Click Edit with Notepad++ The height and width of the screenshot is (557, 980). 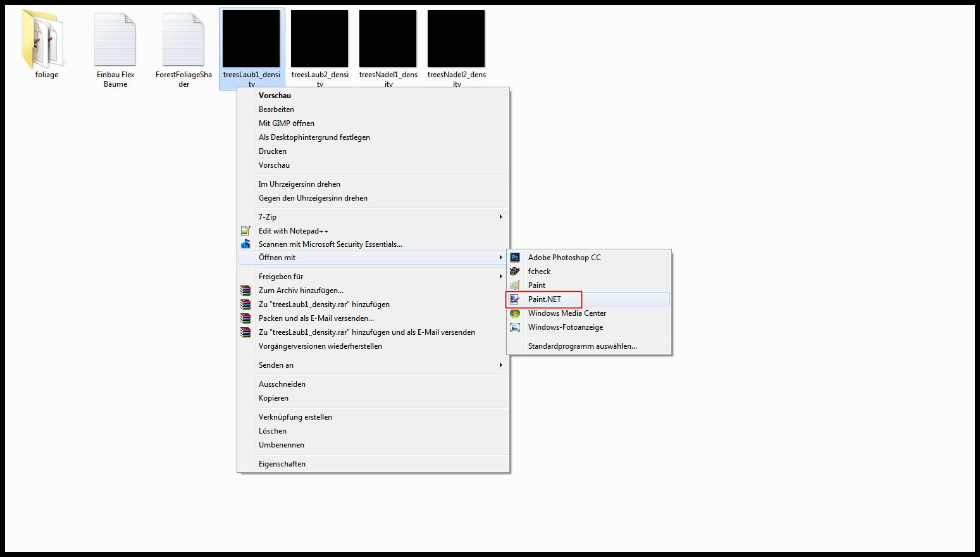click(x=293, y=231)
